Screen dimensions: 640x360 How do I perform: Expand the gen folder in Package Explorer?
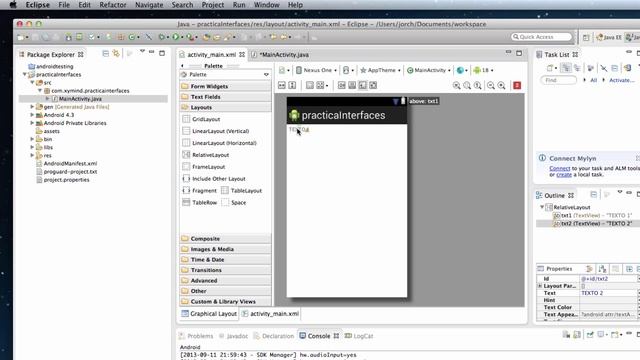point(32,107)
